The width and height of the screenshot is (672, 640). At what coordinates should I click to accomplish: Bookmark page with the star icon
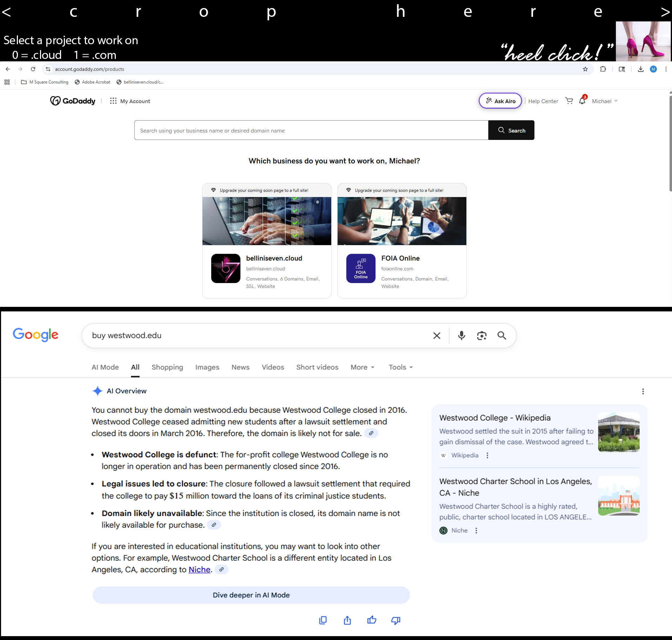click(x=585, y=69)
